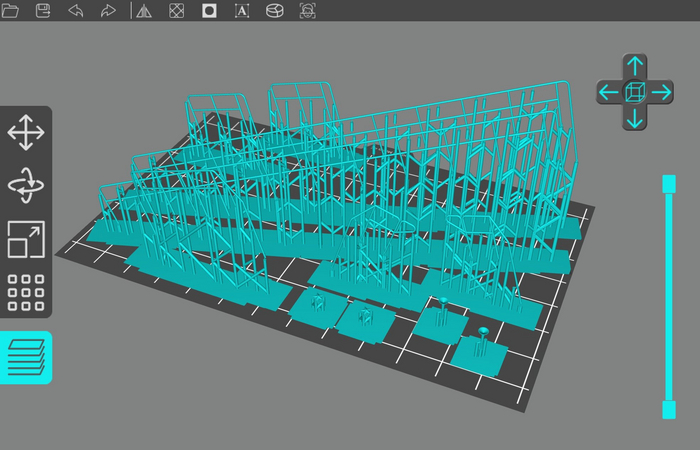
Task: Toggle the highlighted layers slice view button
Action: point(25,358)
